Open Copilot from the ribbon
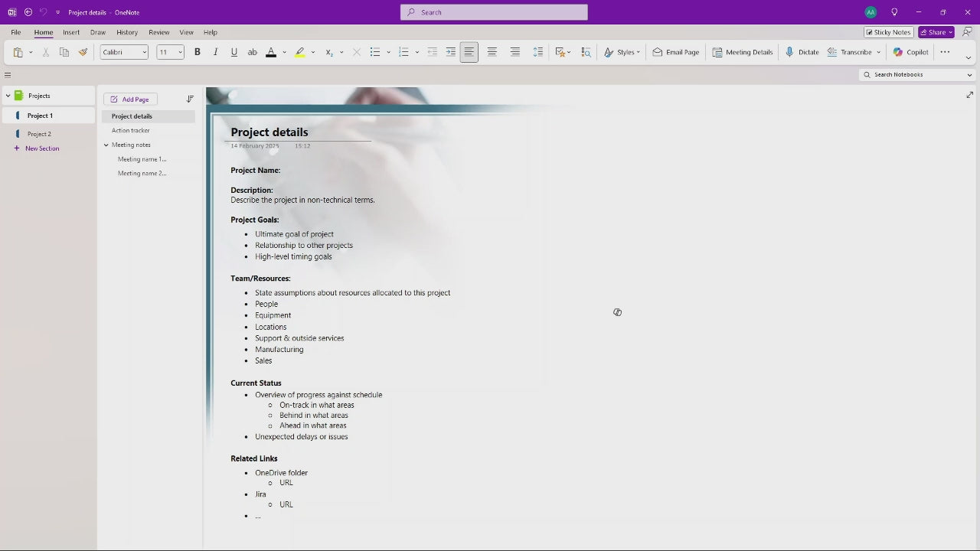980x551 pixels. coord(910,52)
